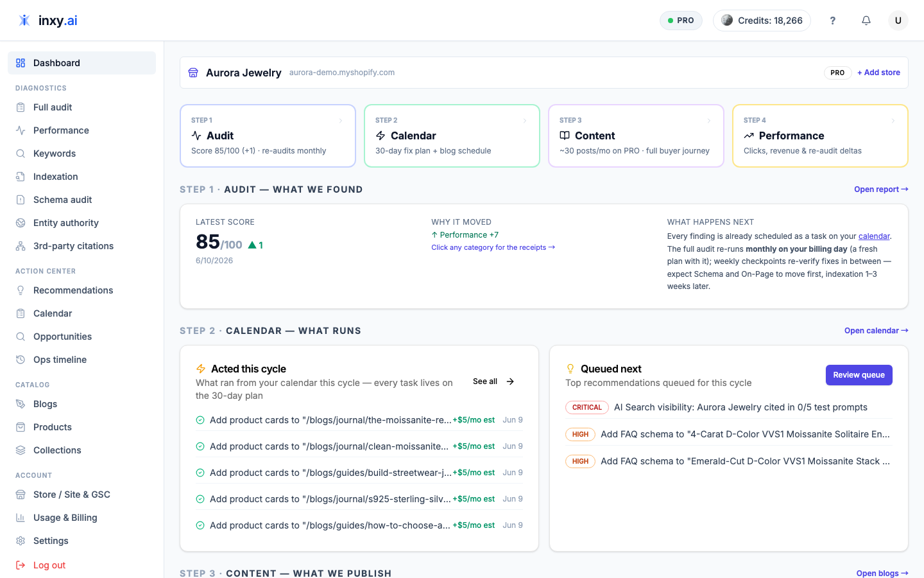The image size is (924, 578).
Task: Open Dashboard in the sidebar
Action: click(81, 63)
